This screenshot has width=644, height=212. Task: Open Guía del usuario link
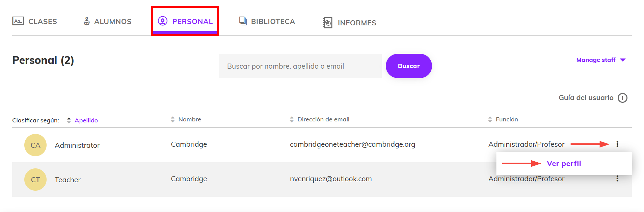pos(586,98)
